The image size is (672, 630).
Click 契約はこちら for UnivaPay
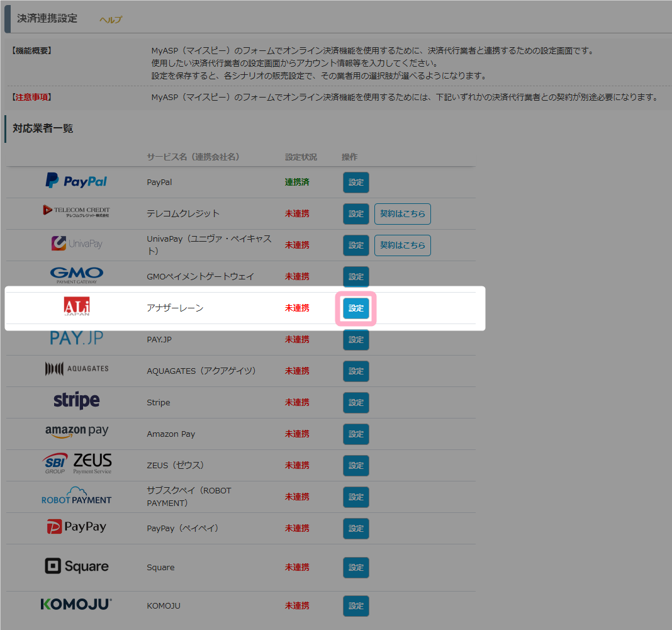(x=402, y=245)
